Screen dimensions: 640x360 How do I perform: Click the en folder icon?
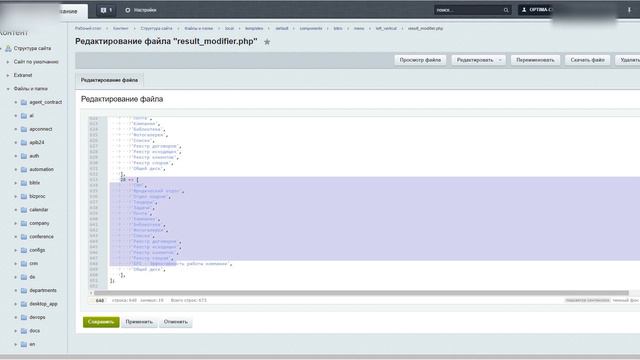(x=24, y=344)
